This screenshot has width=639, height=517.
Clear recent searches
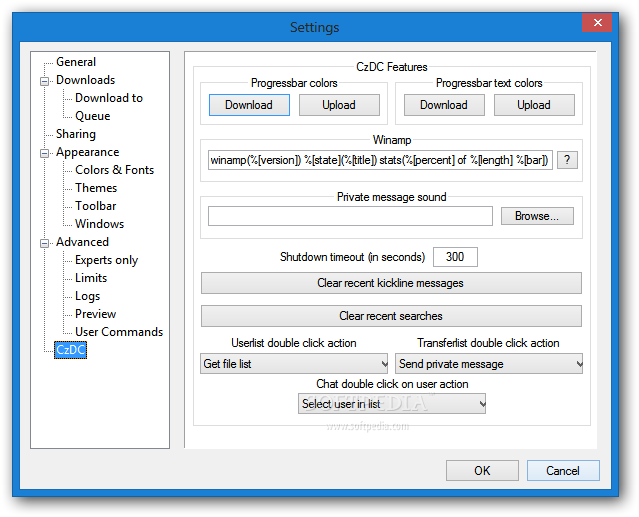coord(391,316)
